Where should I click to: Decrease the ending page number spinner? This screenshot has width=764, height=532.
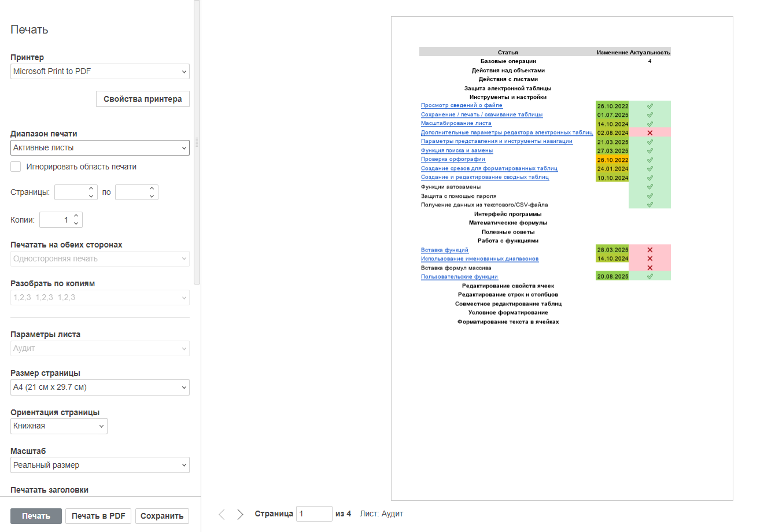152,196
